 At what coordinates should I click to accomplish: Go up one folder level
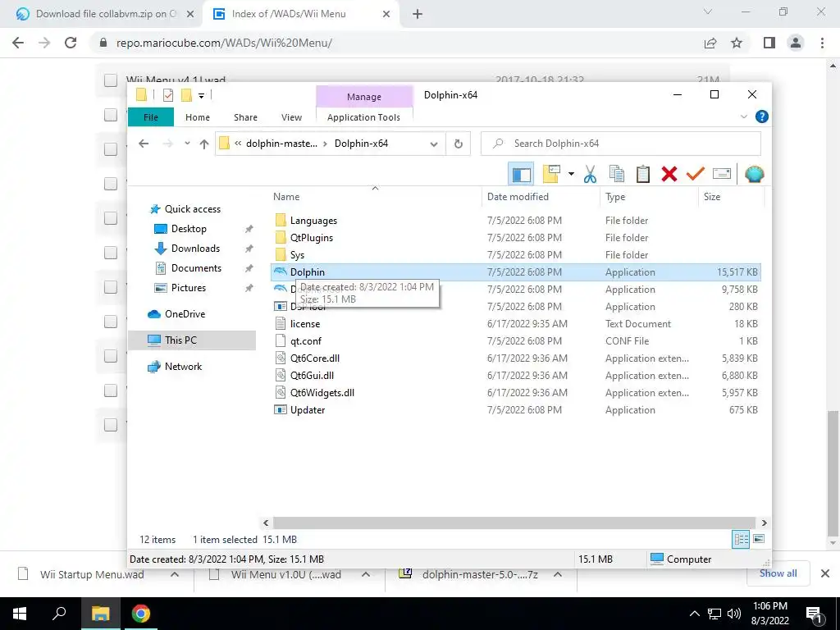[204, 144]
